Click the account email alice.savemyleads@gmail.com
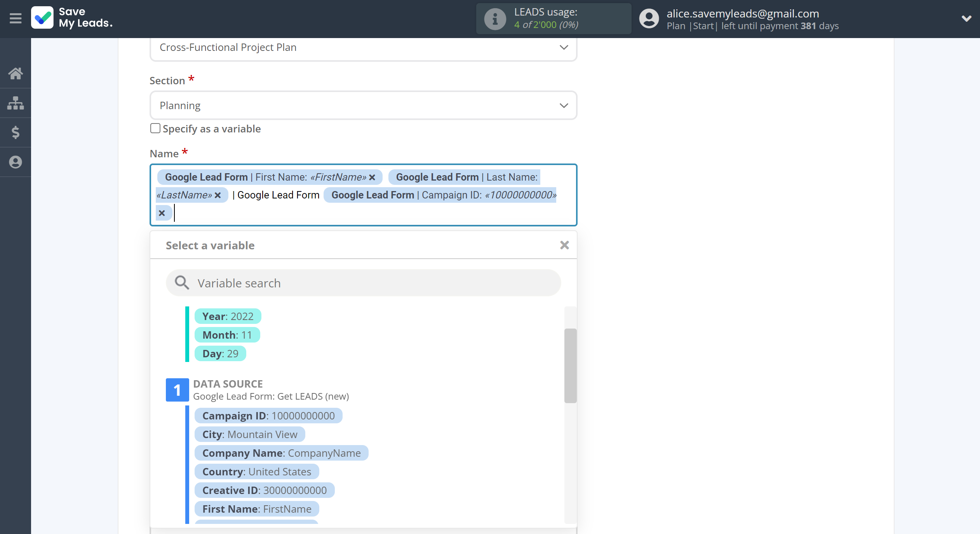The image size is (980, 534). tap(743, 13)
